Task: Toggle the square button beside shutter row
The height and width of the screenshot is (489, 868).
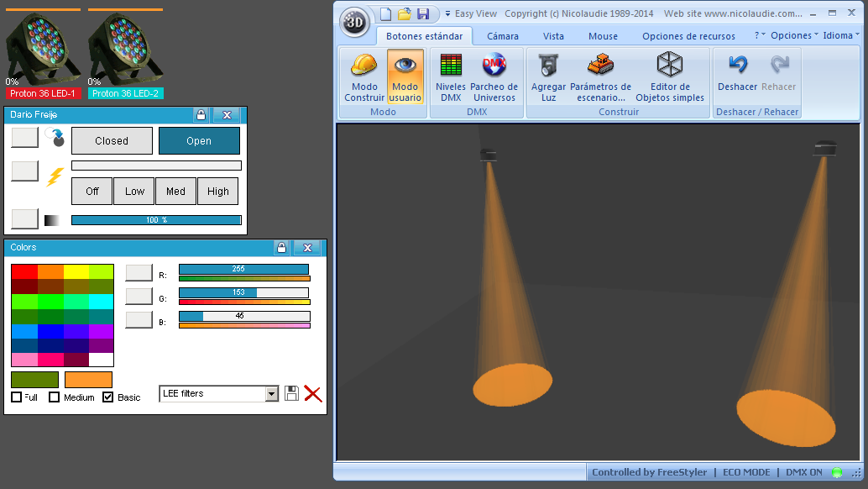Action: tap(25, 137)
